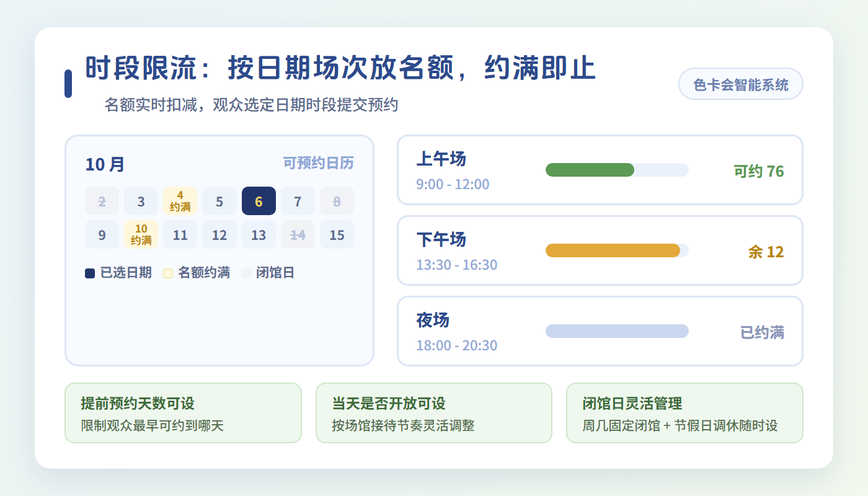868x496 pixels.
Task: Click the 名额约满 legend swatch
Action: click(168, 273)
